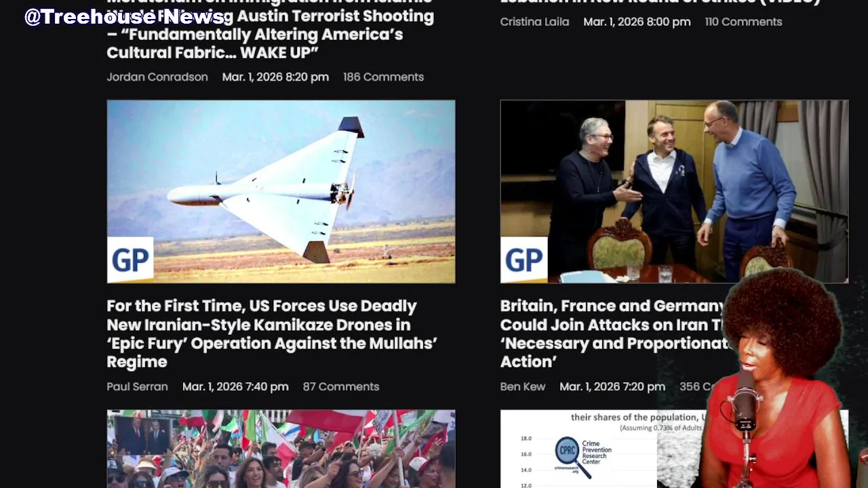View author Jordan Conradson's page

[x=157, y=77]
